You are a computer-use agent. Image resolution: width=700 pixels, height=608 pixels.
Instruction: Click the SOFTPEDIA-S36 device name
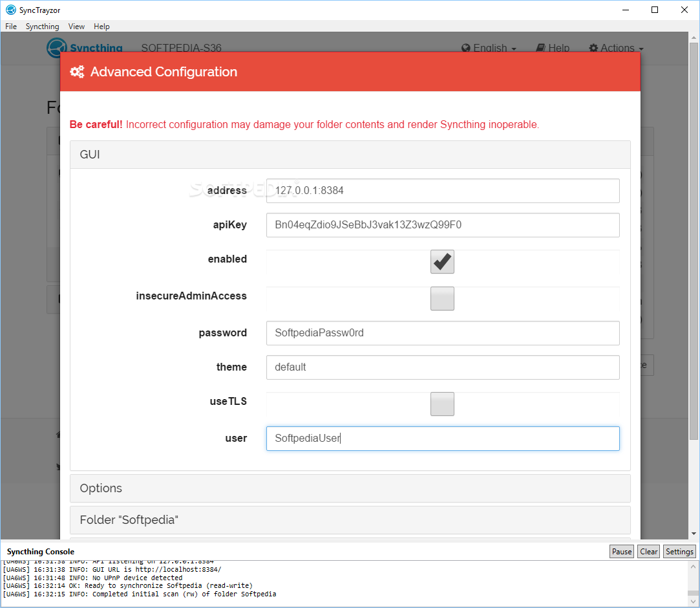tap(181, 48)
